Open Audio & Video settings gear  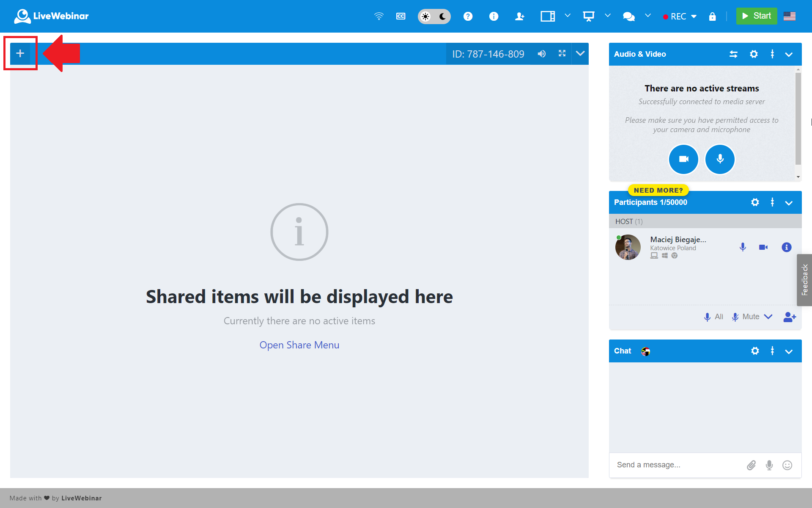(754, 54)
